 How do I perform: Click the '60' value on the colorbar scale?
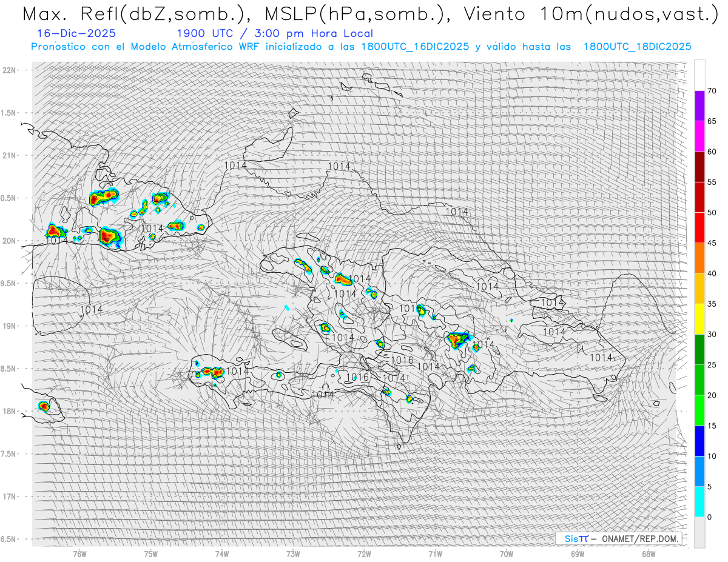coord(712,152)
